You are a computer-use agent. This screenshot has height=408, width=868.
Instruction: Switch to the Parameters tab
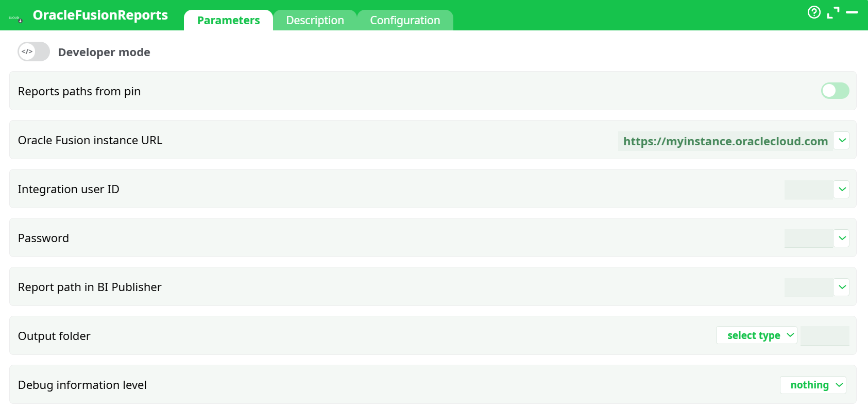(228, 20)
